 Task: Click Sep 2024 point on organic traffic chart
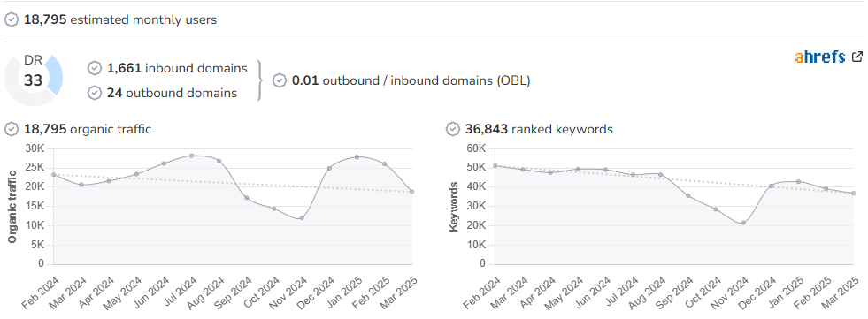(246, 198)
